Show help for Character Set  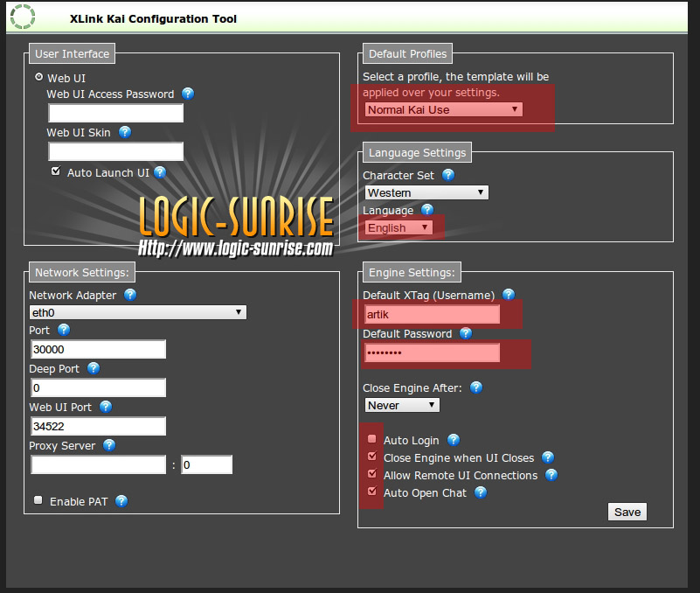(448, 175)
